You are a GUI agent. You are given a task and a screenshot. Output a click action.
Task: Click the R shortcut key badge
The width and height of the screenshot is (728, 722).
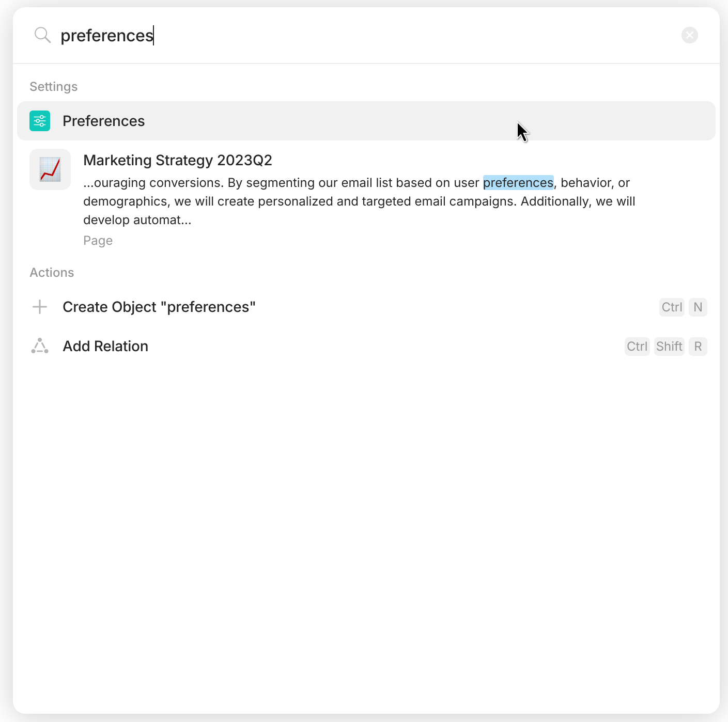(698, 347)
